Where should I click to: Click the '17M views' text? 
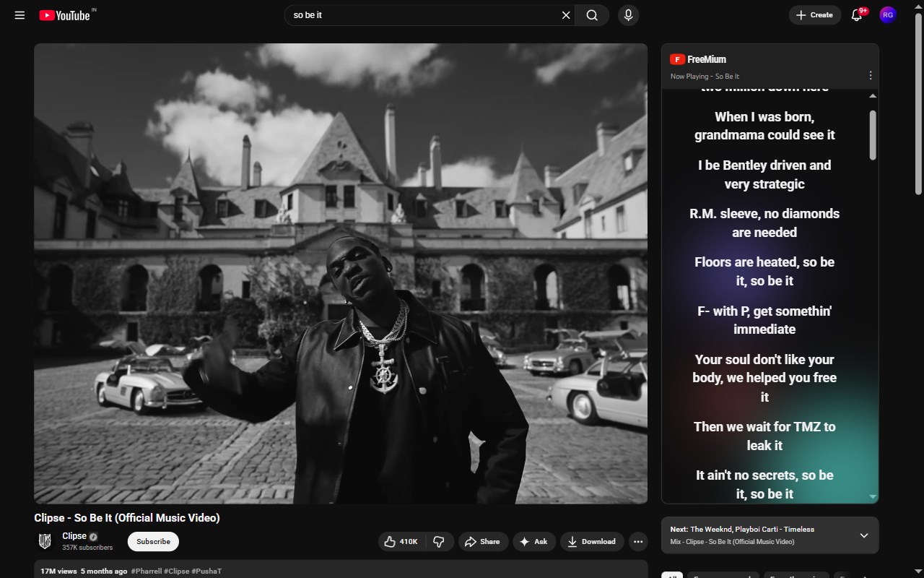[58, 571]
